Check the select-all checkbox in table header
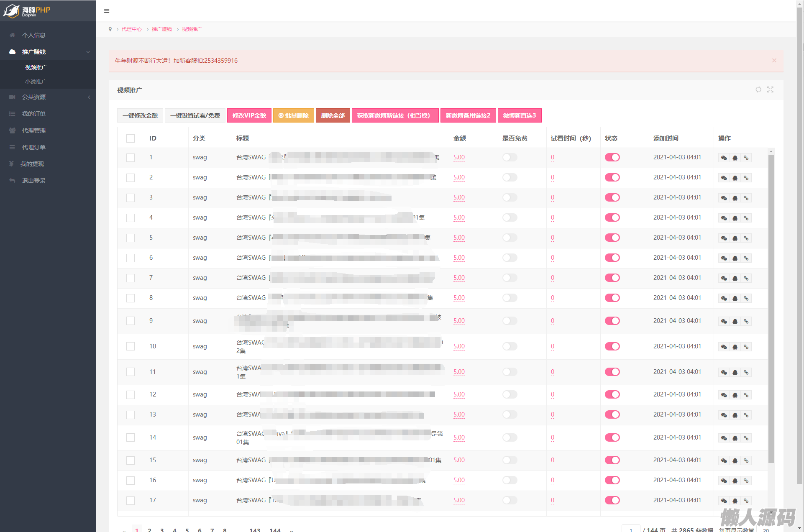Image resolution: width=804 pixels, height=532 pixels. 131,138
